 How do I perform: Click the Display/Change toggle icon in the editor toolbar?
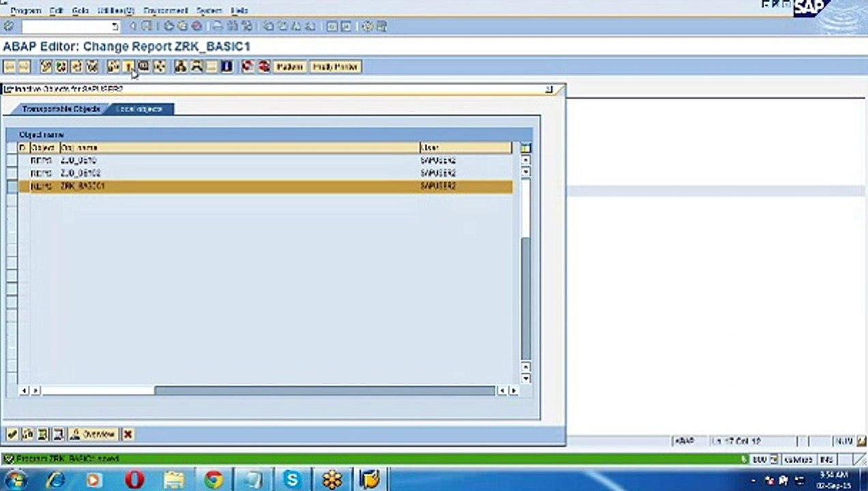pyautogui.click(x=46, y=67)
